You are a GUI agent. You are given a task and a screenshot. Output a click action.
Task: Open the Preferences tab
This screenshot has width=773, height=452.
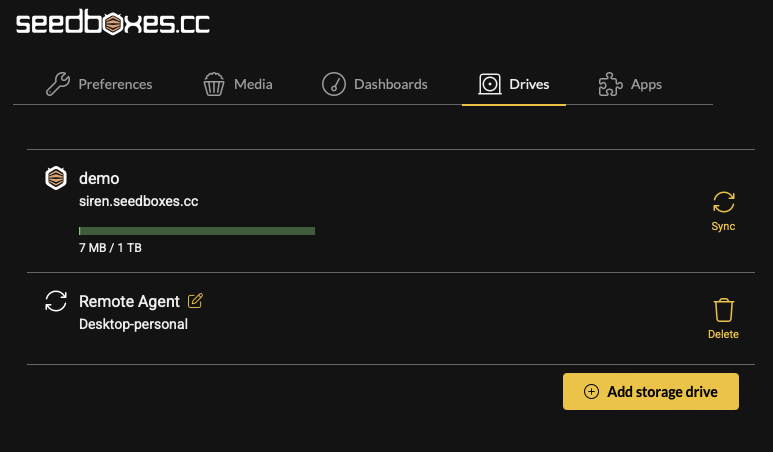click(115, 84)
